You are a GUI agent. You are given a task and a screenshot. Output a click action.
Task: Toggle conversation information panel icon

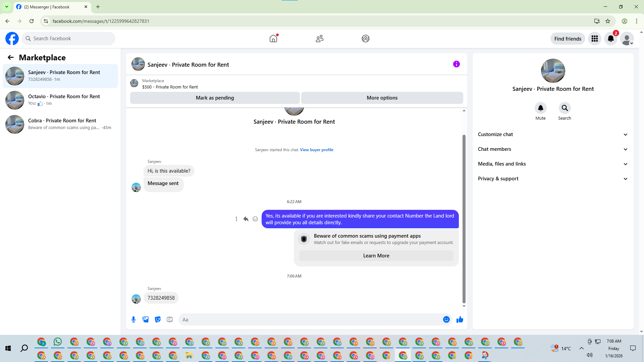click(456, 64)
